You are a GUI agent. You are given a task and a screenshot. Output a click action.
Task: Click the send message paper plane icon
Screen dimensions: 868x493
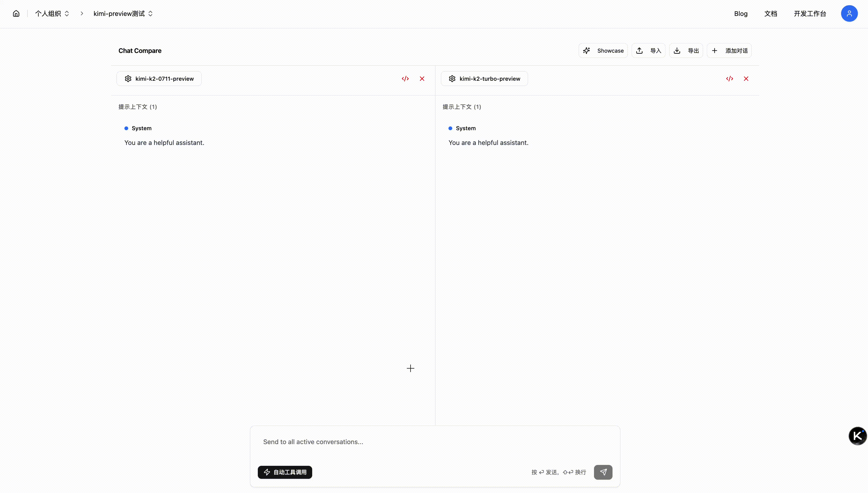pos(603,472)
